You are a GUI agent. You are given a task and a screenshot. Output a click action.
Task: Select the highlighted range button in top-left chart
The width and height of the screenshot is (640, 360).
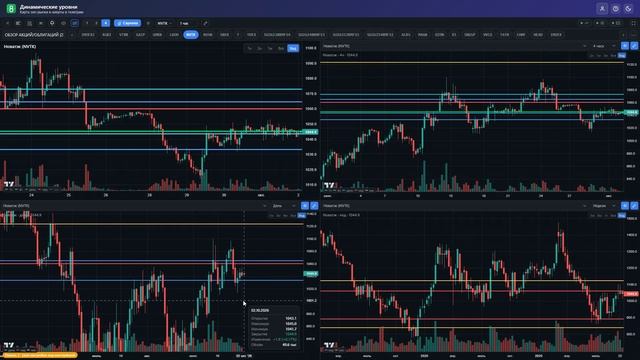(x=293, y=48)
